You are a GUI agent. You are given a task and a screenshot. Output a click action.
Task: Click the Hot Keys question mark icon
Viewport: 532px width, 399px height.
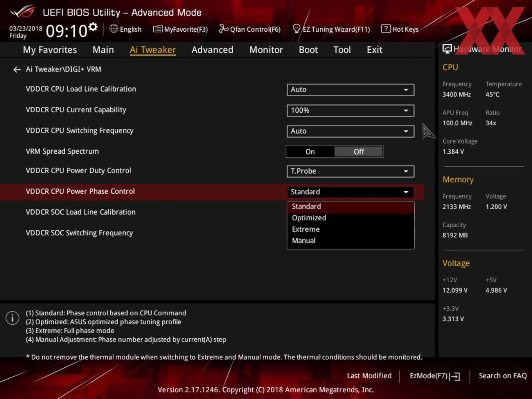coord(386,29)
